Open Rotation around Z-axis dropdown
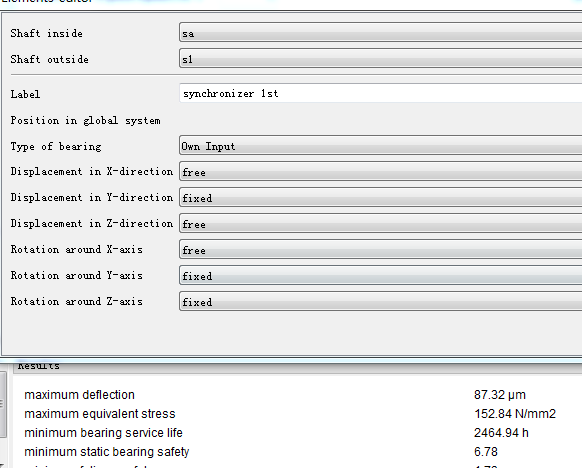The width and height of the screenshot is (582, 468). tap(380, 301)
